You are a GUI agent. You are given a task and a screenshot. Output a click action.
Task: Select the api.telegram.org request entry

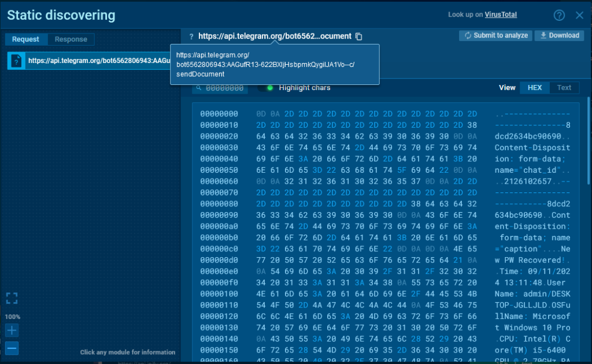(98, 60)
